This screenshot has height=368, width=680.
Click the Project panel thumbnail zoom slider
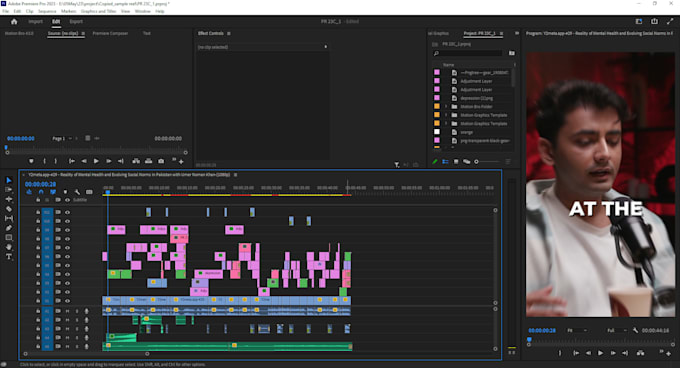click(x=488, y=162)
